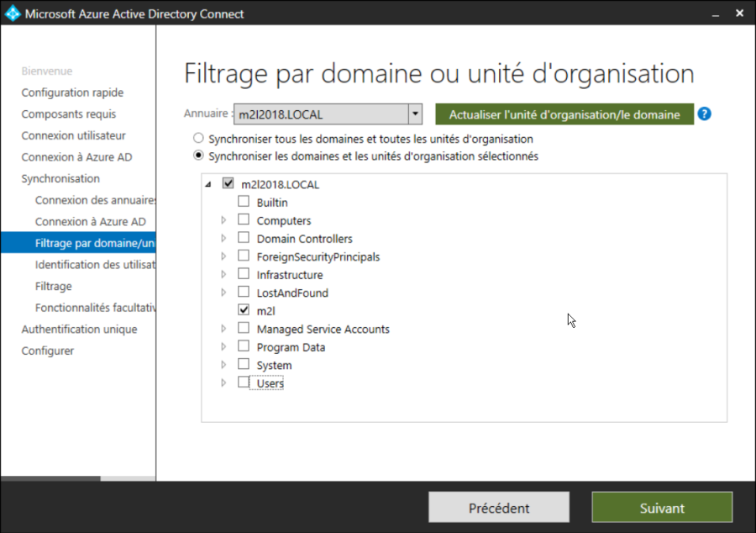Screen dimensions: 756x533
Task: Select 'Synchroniser les domaines… sélectionnés' radio option
Action: 198,156
